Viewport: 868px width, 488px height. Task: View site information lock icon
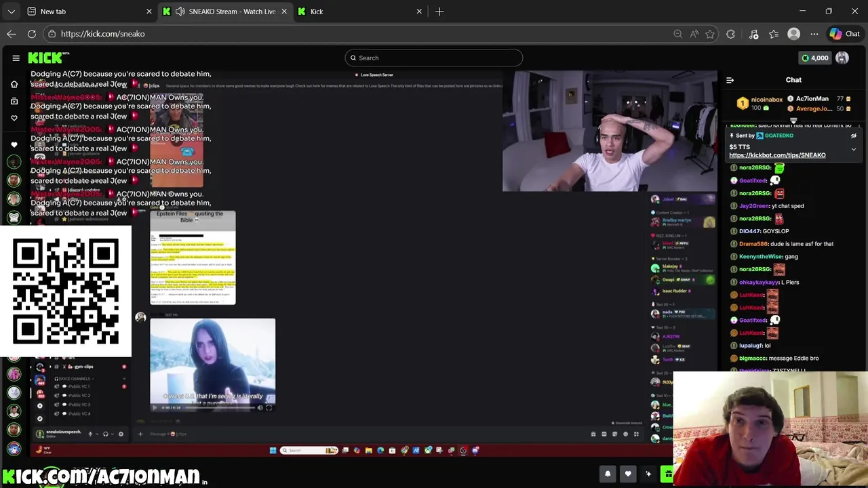click(52, 34)
